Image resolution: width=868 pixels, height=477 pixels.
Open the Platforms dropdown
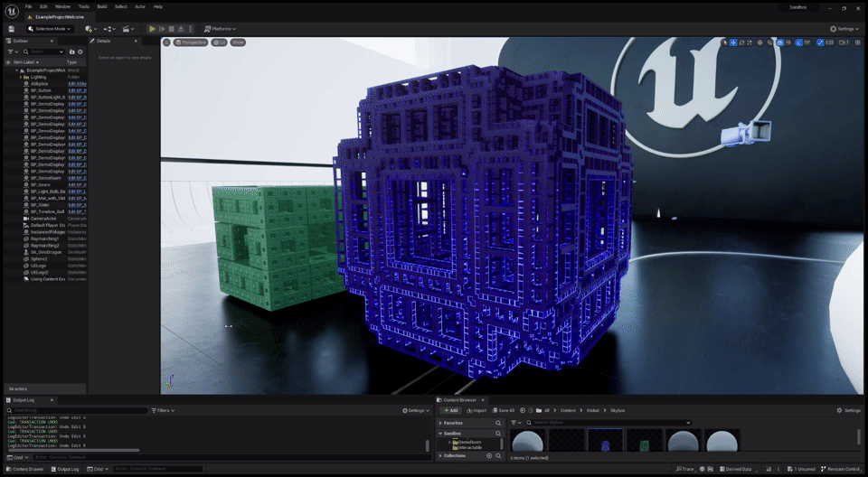click(221, 29)
